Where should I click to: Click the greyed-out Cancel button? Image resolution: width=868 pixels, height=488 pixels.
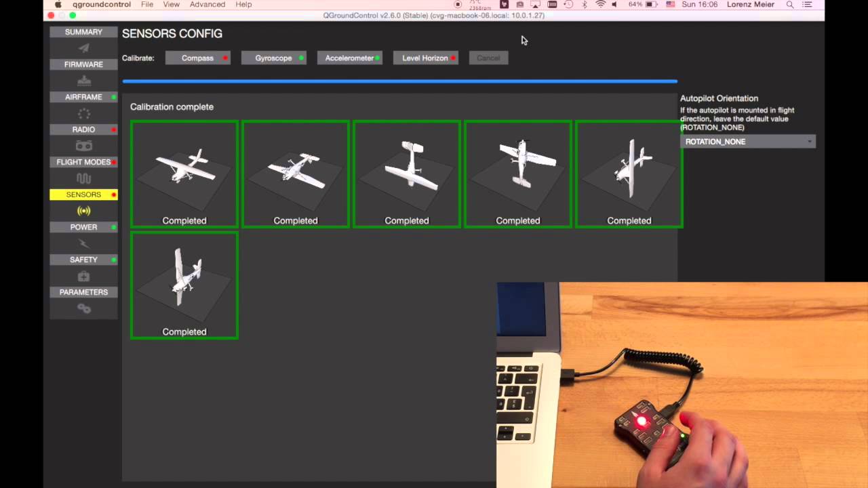[488, 58]
